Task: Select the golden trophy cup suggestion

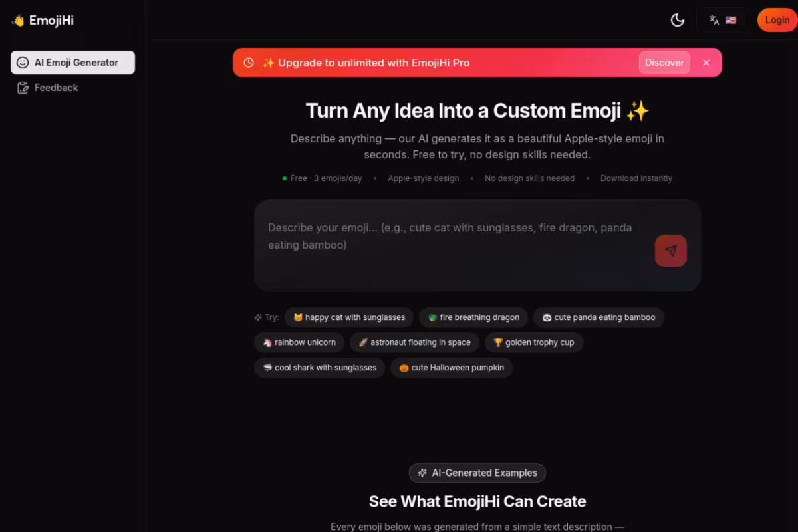Action: pos(533,342)
